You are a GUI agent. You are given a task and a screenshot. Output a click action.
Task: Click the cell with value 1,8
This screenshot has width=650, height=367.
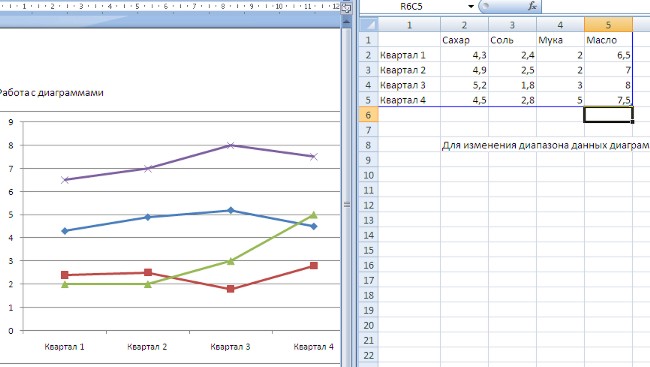pos(512,85)
